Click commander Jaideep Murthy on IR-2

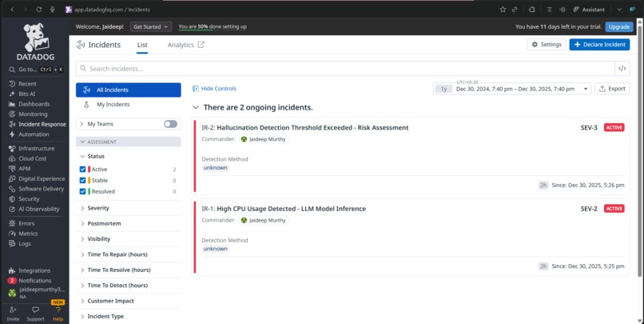tap(264, 139)
